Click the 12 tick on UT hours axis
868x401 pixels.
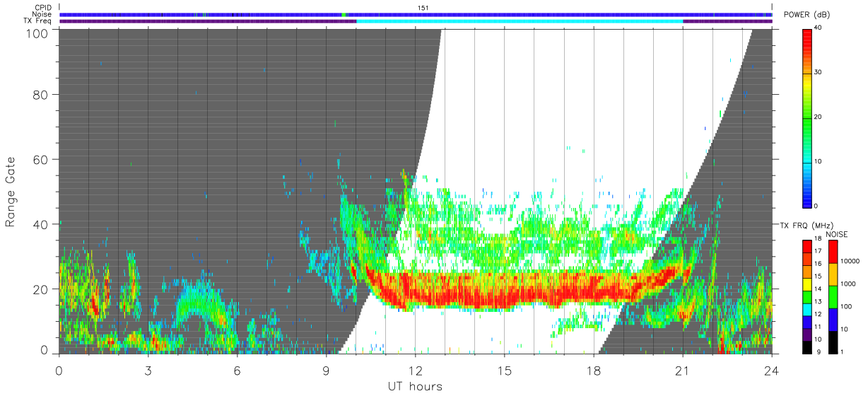tap(416, 371)
